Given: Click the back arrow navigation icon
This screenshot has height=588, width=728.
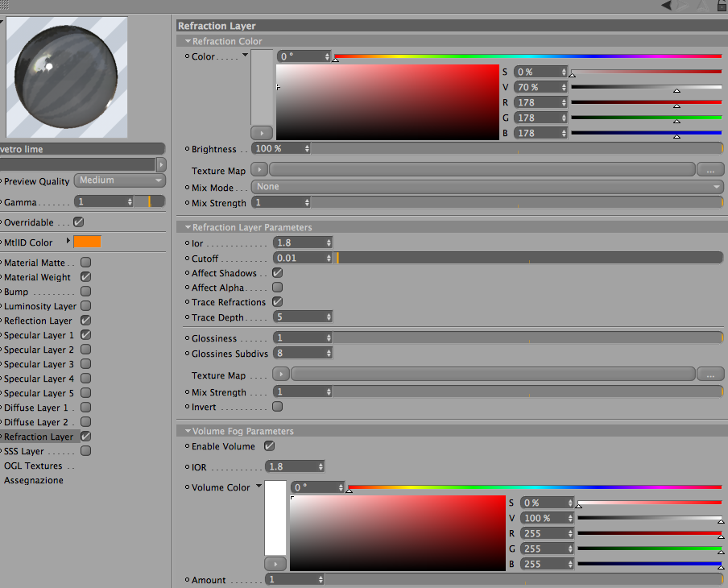Looking at the screenshot, I should tap(666, 5).
